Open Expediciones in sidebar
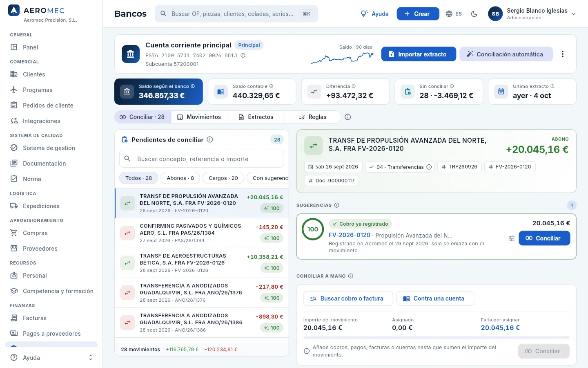The height and width of the screenshot is (368, 588). (x=51, y=206)
